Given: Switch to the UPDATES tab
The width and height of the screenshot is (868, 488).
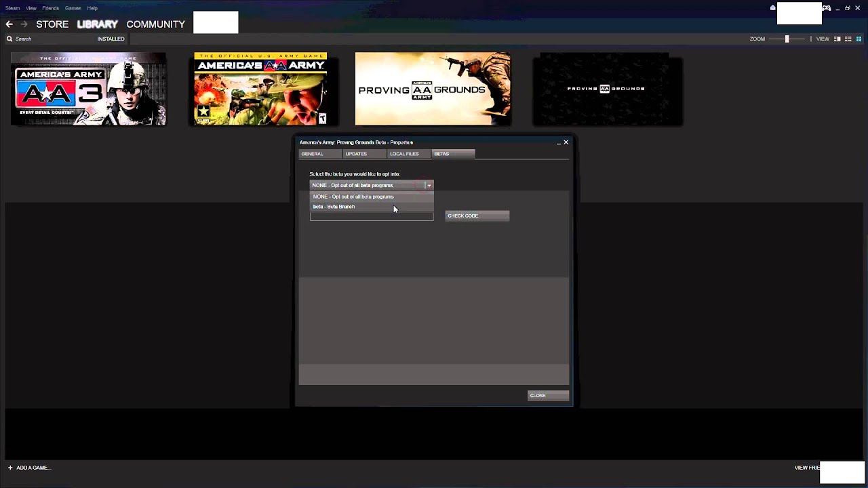Looking at the screenshot, I should (x=364, y=154).
